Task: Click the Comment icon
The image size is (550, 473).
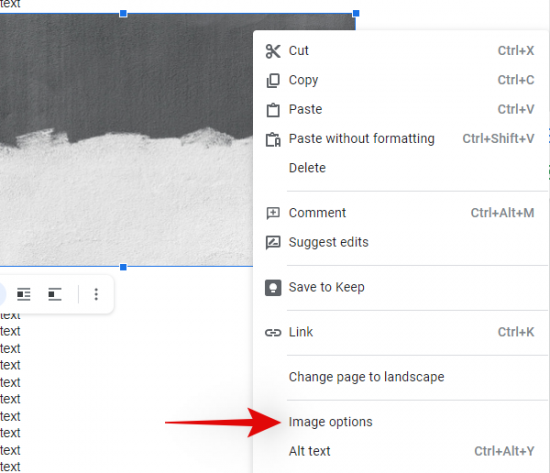Action: [273, 213]
